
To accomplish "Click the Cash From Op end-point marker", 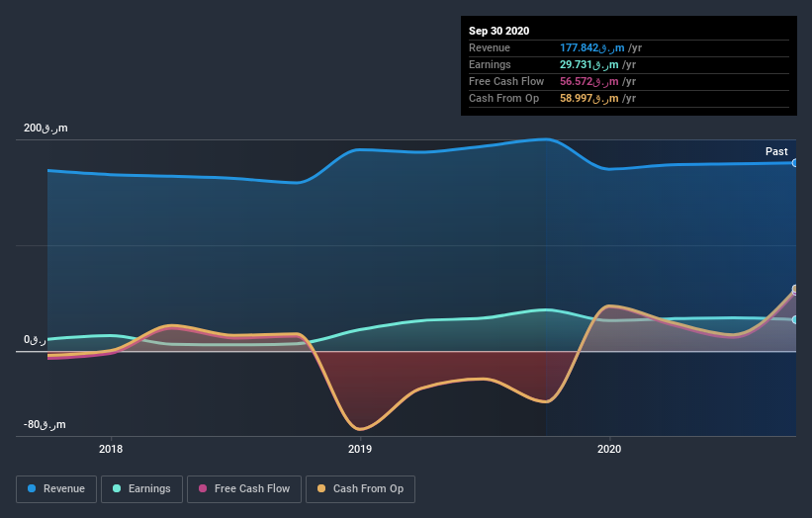I will click(795, 289).
